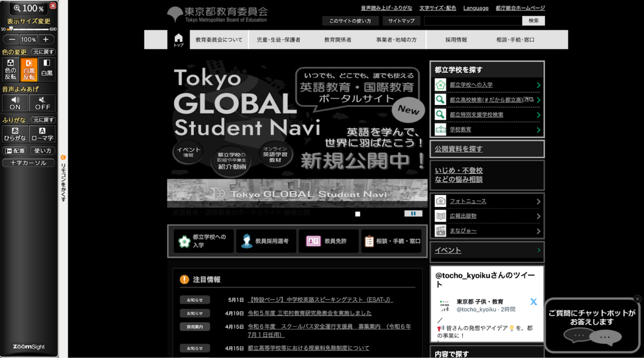The width and height of the screenshot is (644, 358).
Task: Switch to 白黒 monochrome mode
Action: 47,69
